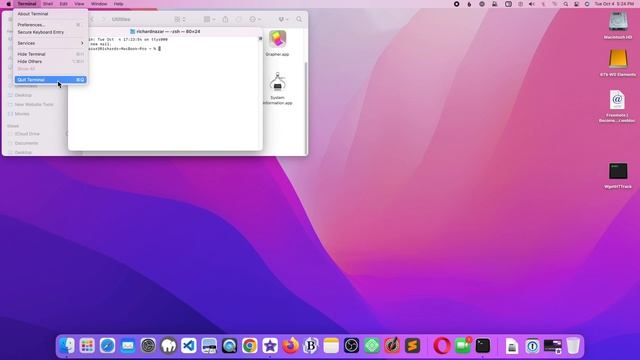Open Sublime Text from the Dock
The height and width of the screenshot is (360, 640).
click(413, 346)
